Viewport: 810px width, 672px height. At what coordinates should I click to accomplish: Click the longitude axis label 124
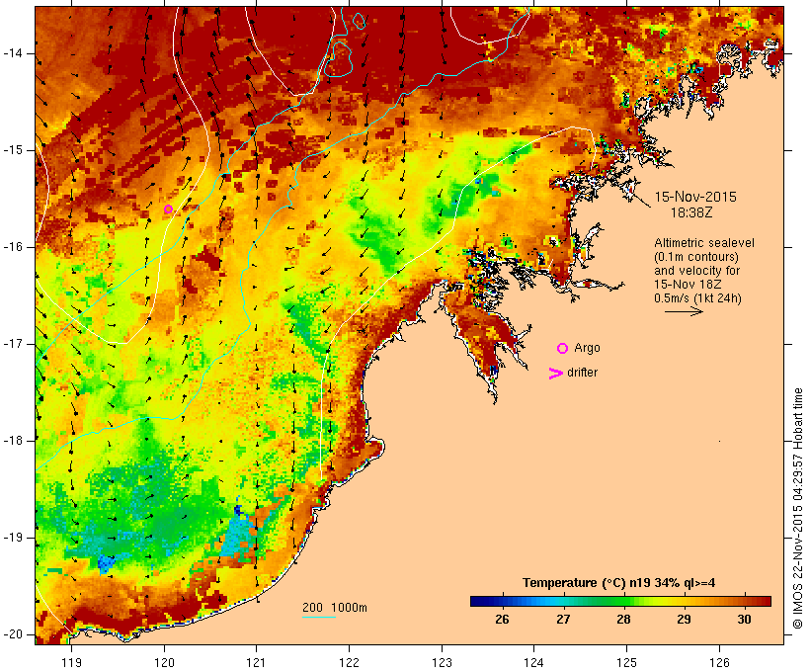533,662
